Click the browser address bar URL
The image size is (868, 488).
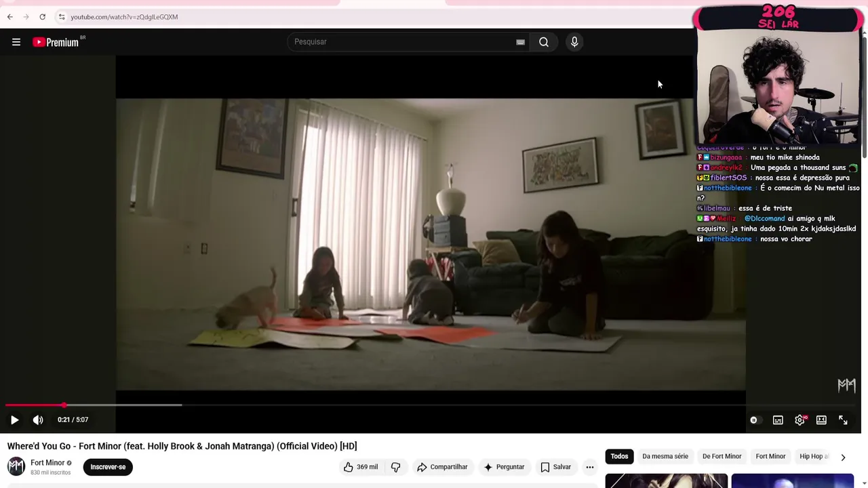point(124,17)
